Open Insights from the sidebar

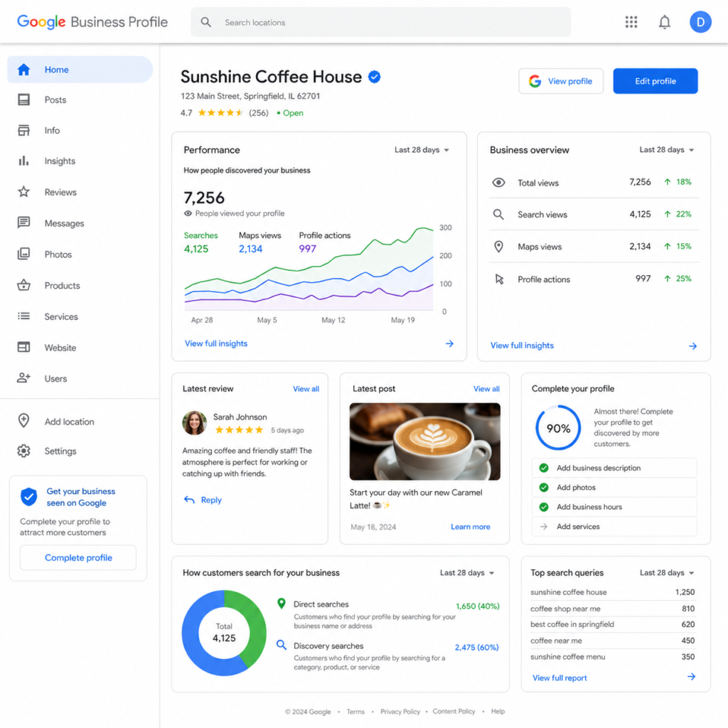(x=80, y=161)
